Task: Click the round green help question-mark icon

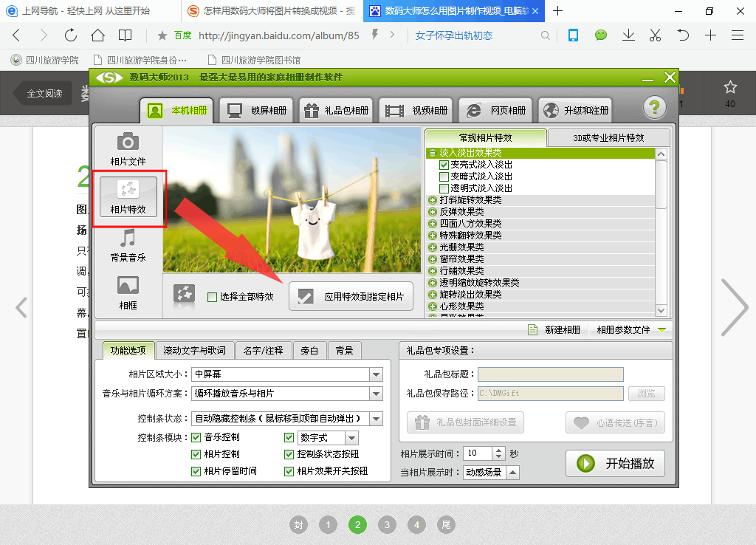Action: pos(654,107)
